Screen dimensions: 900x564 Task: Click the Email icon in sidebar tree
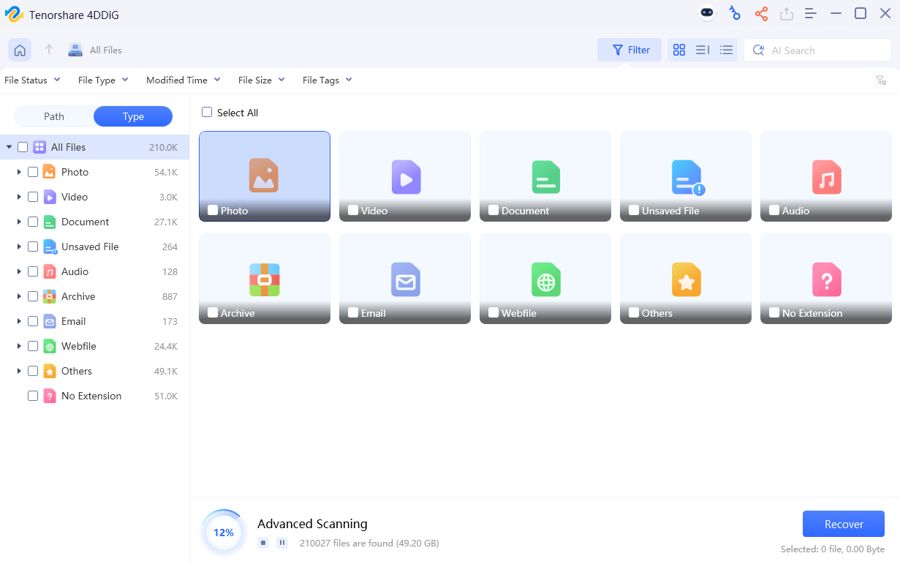coord(50,321)
